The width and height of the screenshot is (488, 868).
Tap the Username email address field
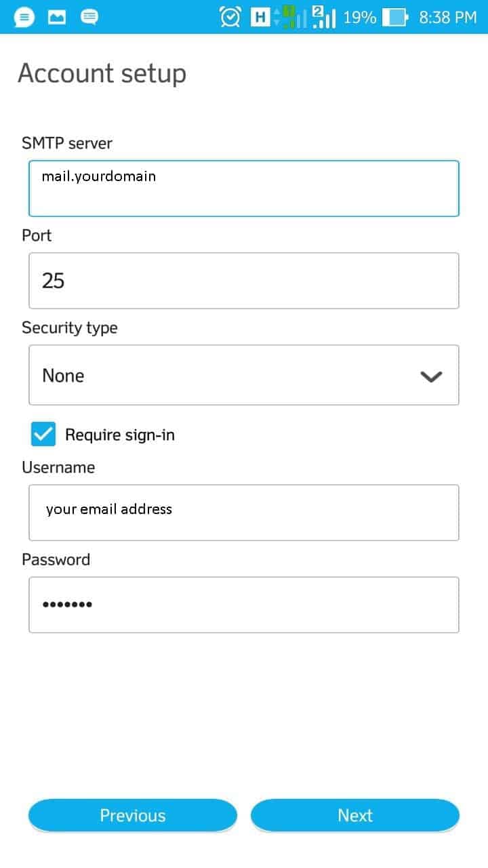click(244, 513)
